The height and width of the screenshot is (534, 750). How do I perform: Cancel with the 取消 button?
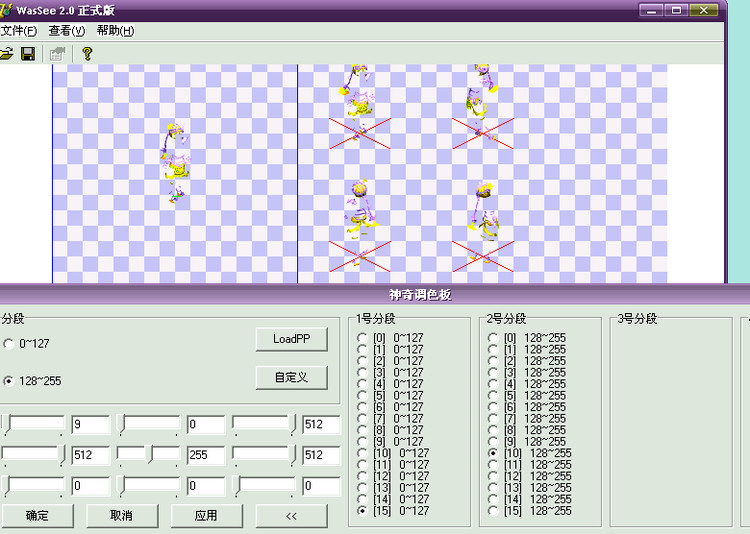pos(121,515)
